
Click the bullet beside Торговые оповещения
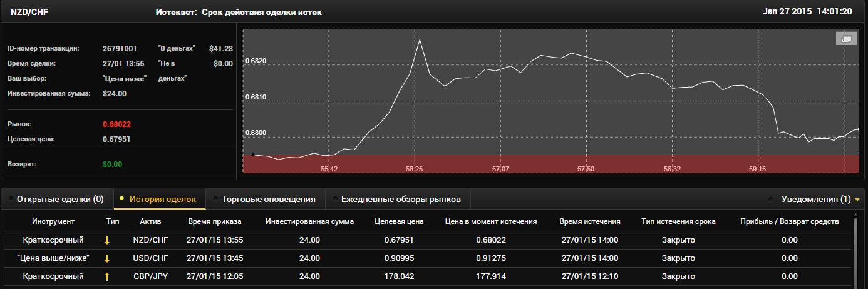click(x=215, y=199)
